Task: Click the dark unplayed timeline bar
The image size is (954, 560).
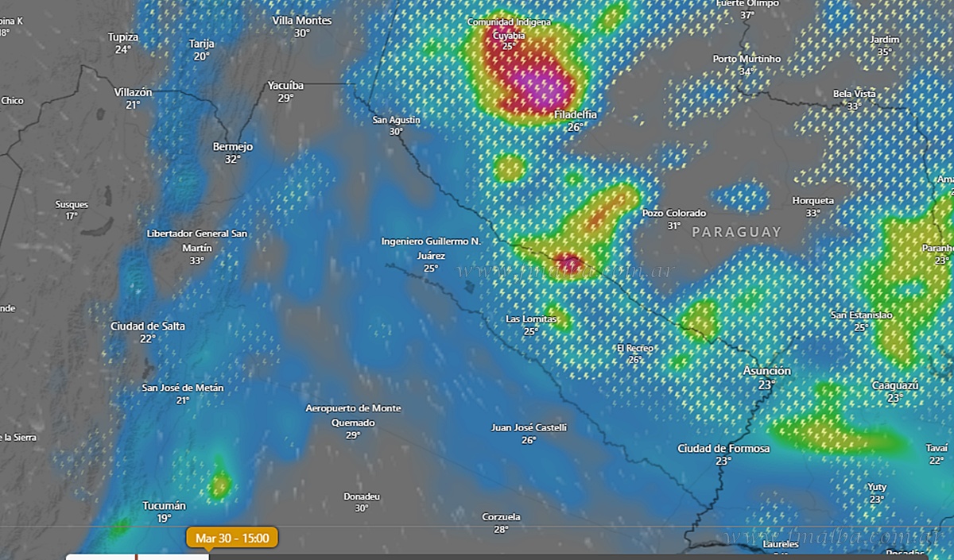Action: (556, 556)
